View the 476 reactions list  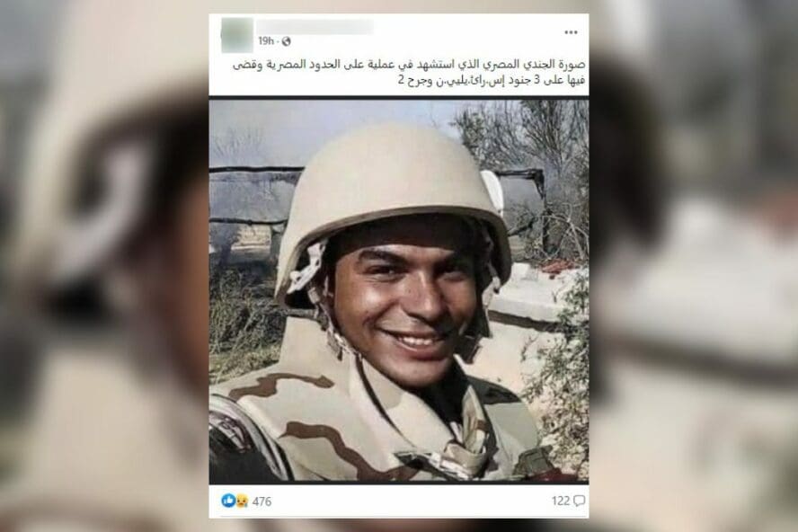[x=262, y=501]
